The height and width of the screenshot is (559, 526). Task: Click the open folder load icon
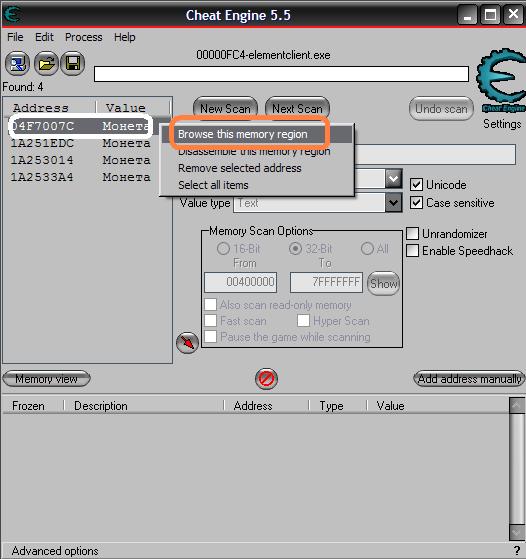46,64
